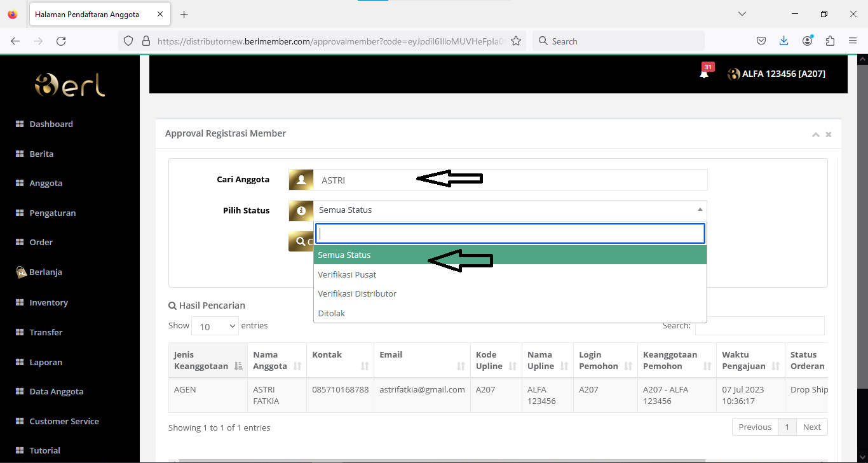The height and width of the screenshot is (463, 868).
Task: Click the Cari Anggota input field
Action: (x=510, y=180)
